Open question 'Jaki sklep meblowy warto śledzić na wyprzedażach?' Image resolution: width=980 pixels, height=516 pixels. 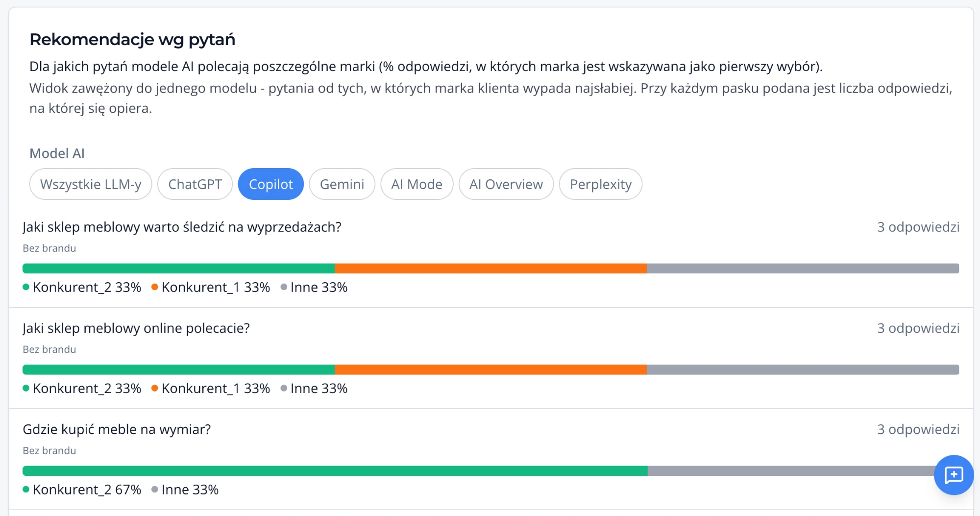[x=182, y=227]
